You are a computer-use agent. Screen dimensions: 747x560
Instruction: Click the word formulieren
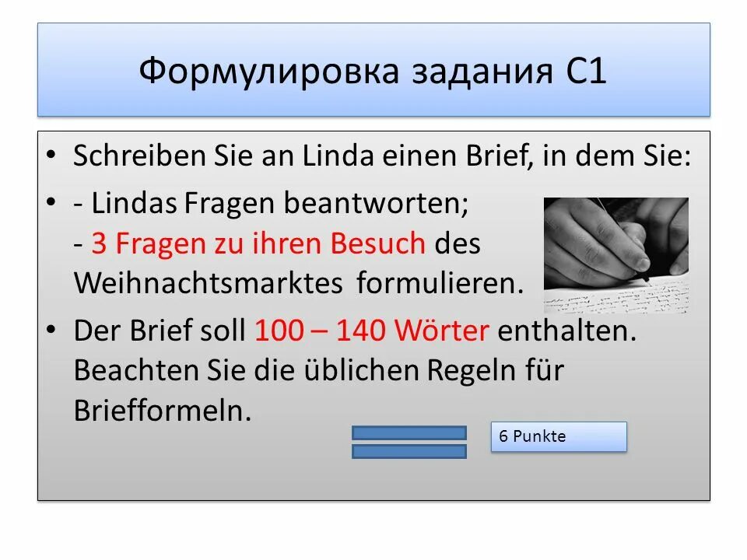(x=440, y=283)
